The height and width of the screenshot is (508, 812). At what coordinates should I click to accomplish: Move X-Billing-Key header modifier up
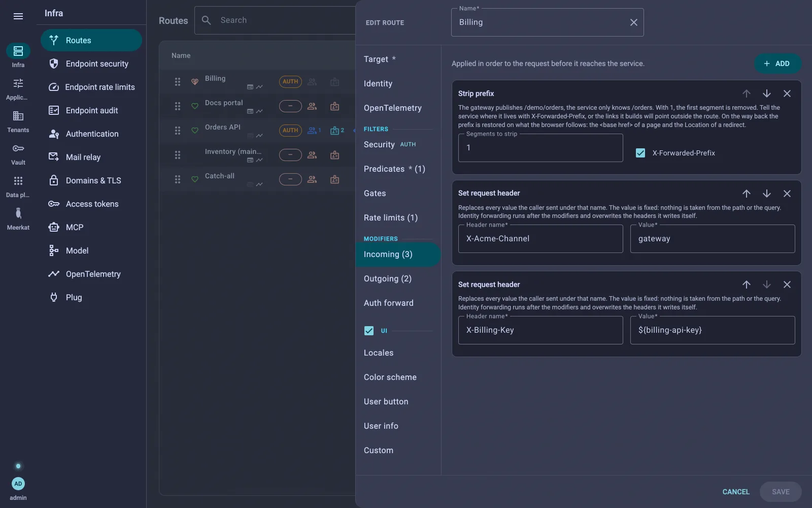747,284
